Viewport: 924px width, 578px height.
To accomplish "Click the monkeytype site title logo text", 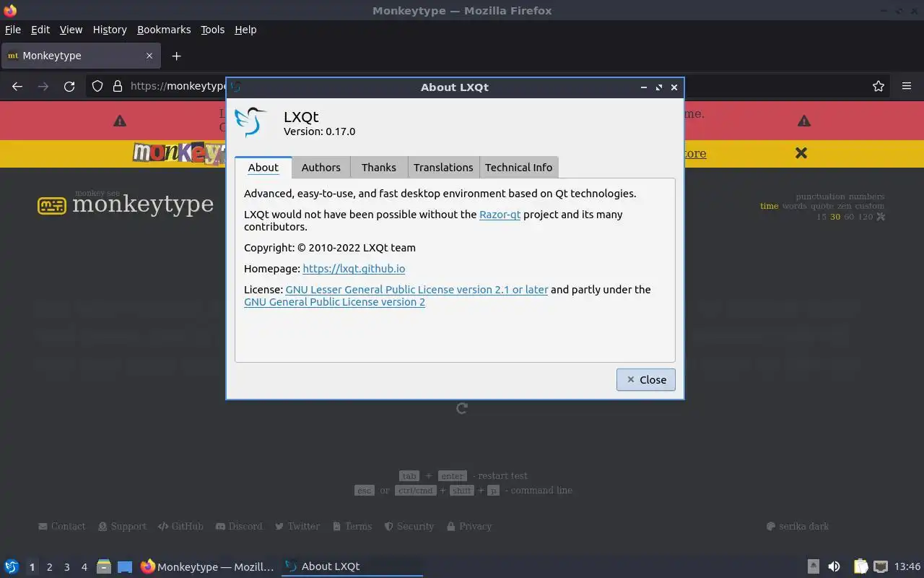I will point(143,204).
